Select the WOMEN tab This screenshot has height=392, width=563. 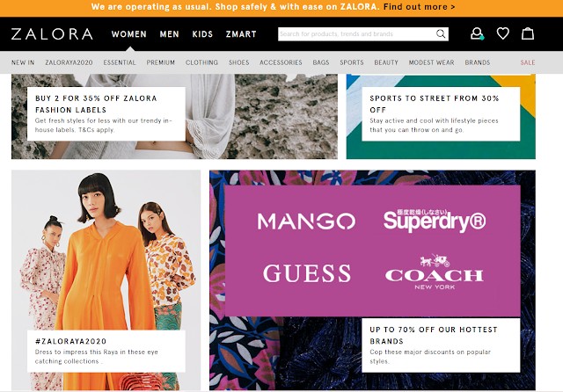tap(129, 34)
